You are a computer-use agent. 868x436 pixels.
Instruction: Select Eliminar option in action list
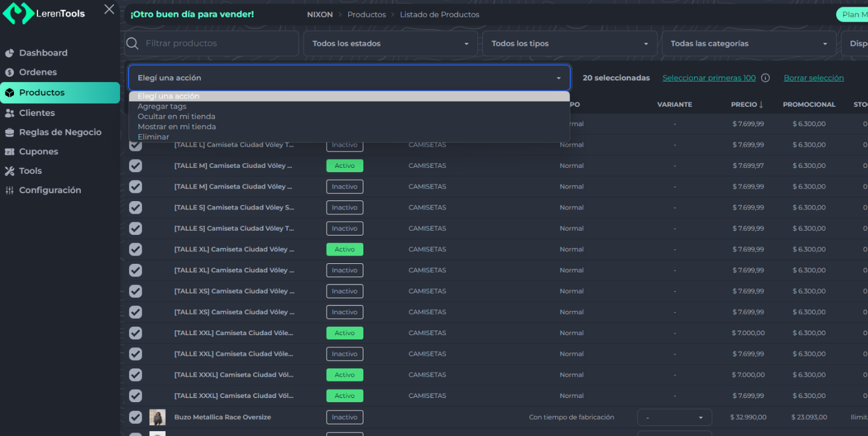(153, 137)
